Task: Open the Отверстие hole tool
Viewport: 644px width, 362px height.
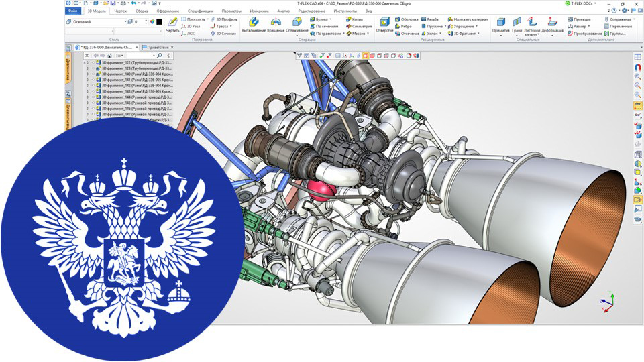Action: coord(384,25)
